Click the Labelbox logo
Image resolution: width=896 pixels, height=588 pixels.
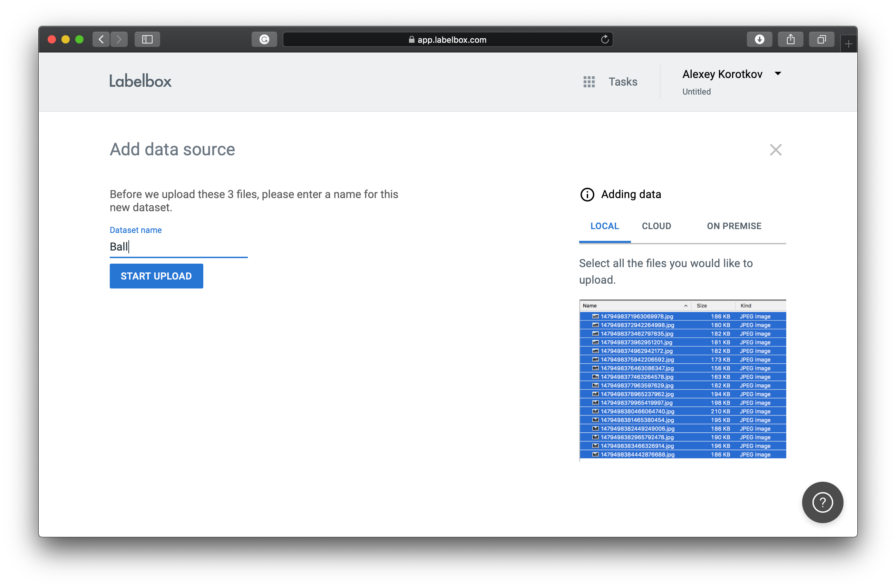click(140, 80)
